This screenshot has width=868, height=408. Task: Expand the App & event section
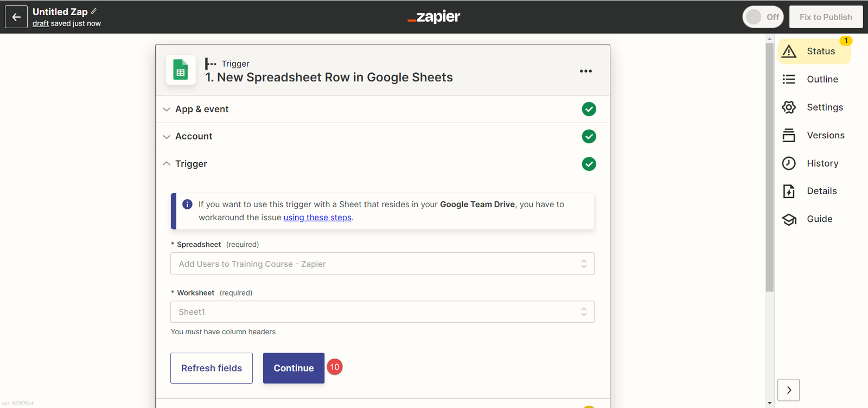pyautogui.click(x=202, y=109)
